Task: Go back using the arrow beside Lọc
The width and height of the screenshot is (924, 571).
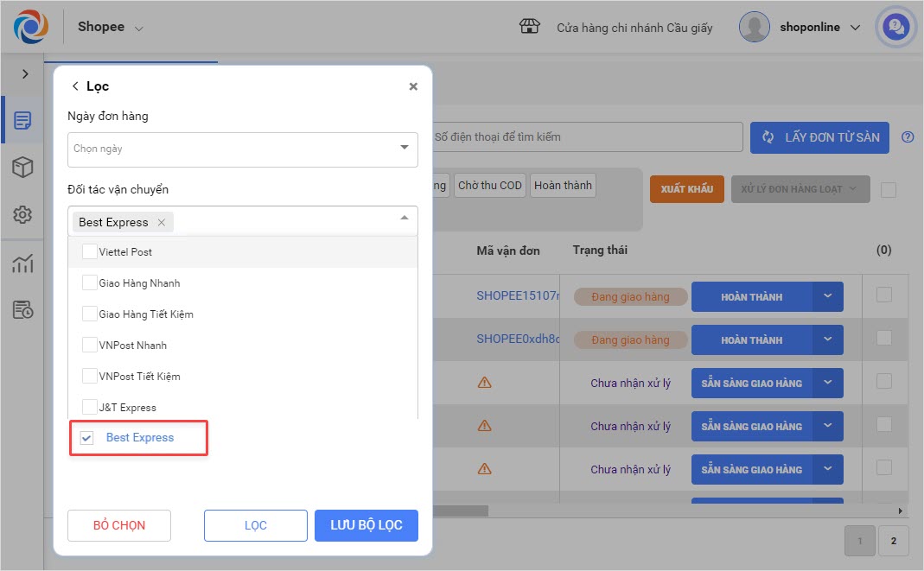Action: click(75, 86)
